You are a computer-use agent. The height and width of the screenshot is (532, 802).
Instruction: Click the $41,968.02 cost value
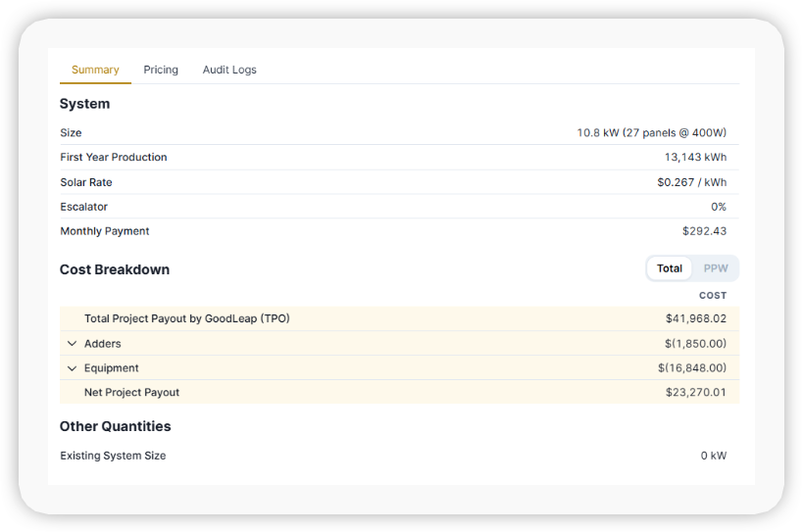[x=695, y=318]
